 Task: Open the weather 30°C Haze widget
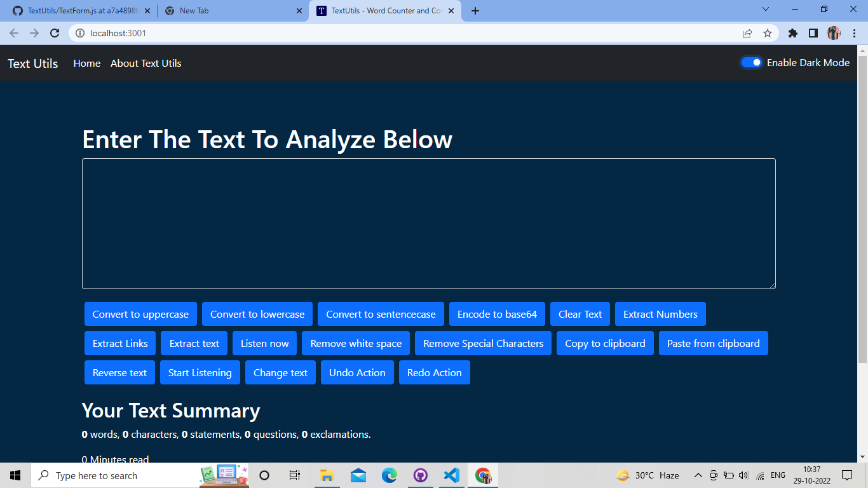(648, 475)
